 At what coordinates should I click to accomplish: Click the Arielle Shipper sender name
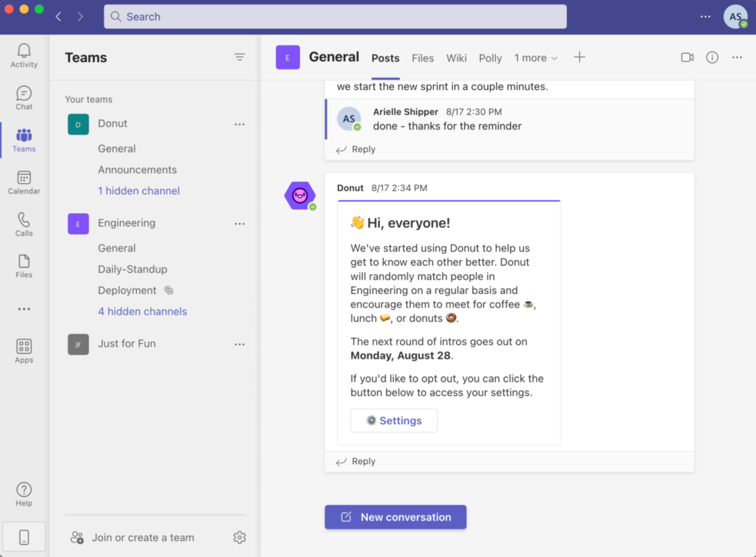pyautogui.click(x=405, y=112)
